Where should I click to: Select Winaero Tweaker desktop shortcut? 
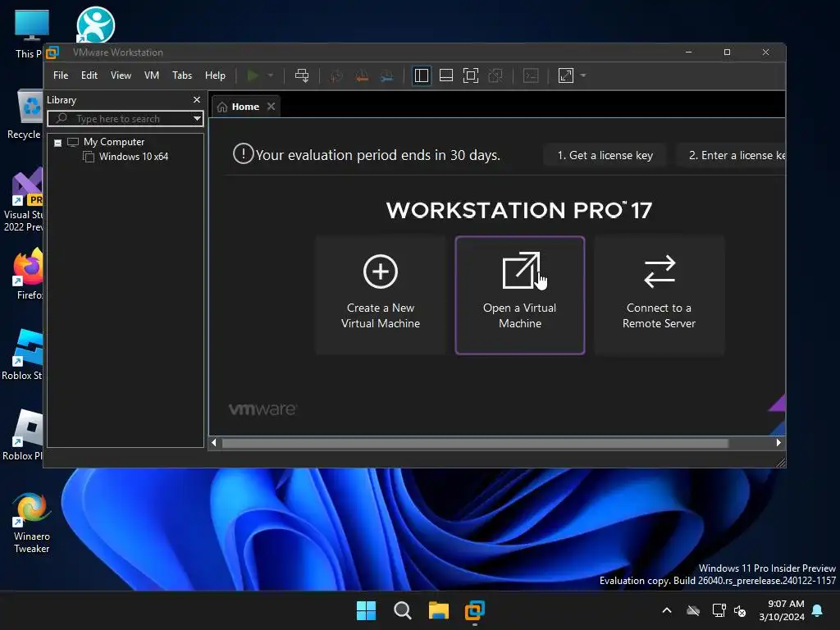coord(32,523)
